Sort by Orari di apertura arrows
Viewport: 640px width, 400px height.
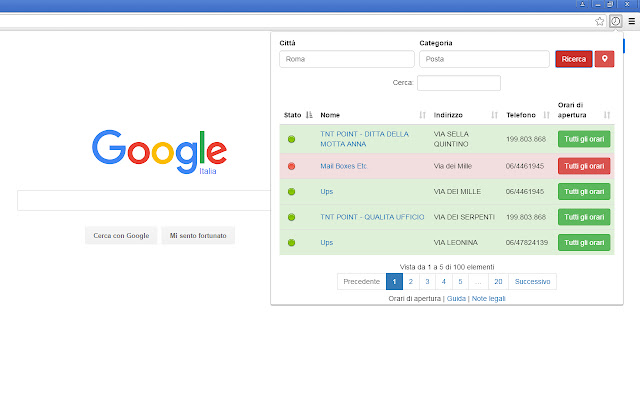pos(607,115)
